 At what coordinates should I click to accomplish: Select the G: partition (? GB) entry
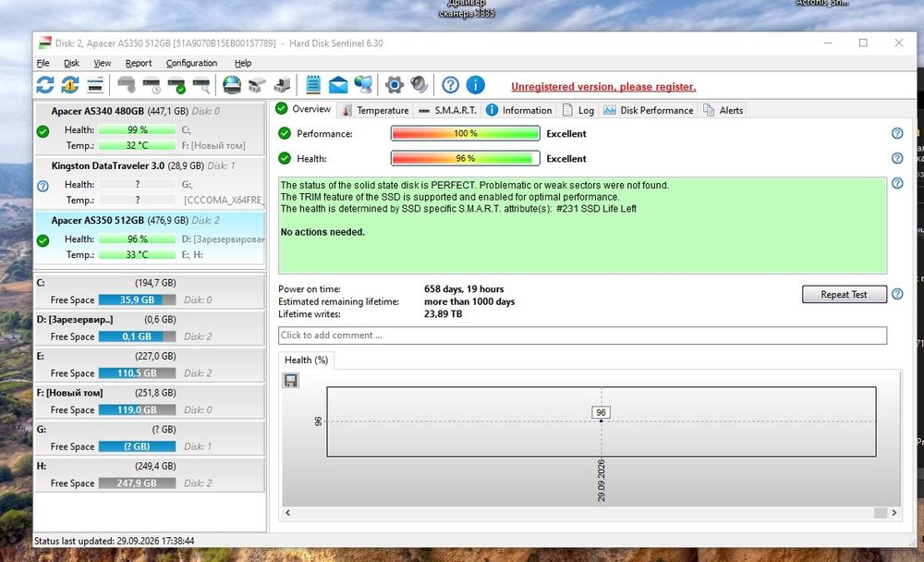(150, 437)
